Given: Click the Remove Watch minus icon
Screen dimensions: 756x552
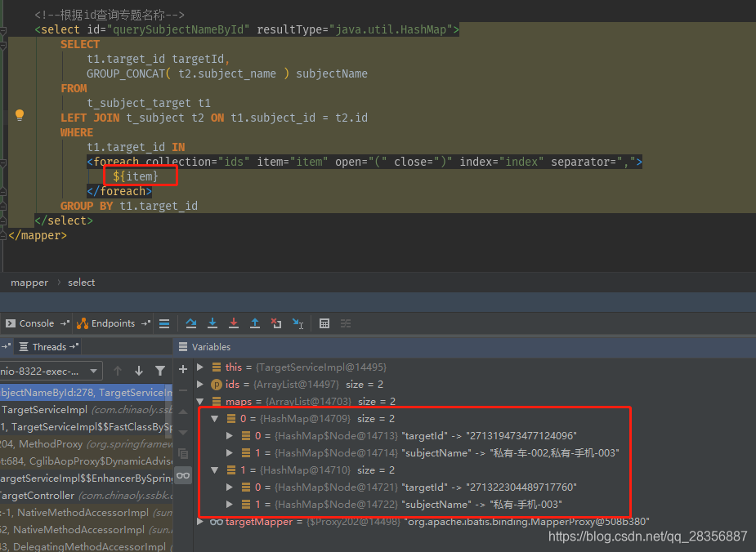Looking at the screenshot, I should (183, 390).
